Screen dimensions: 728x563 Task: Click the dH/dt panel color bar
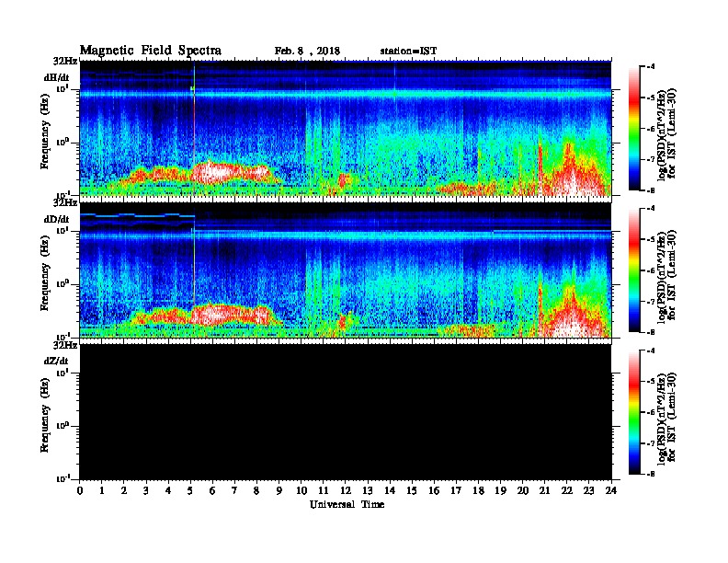(633, 128)
